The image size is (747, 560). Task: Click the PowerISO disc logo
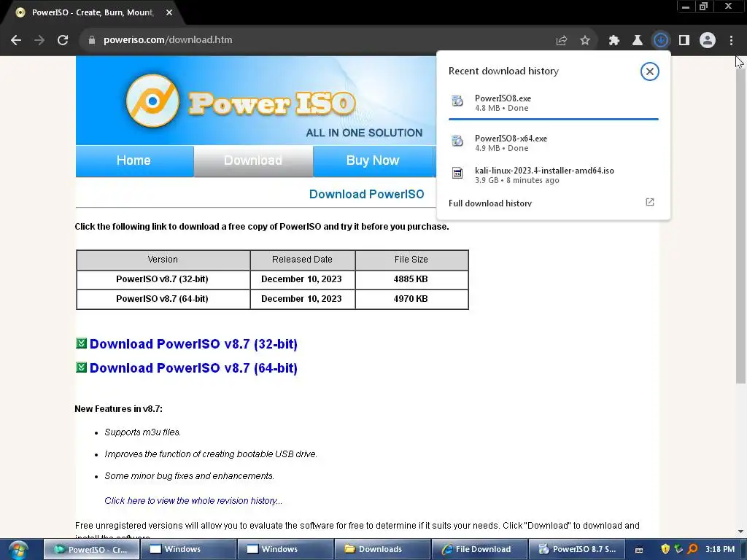click(152, 101)
